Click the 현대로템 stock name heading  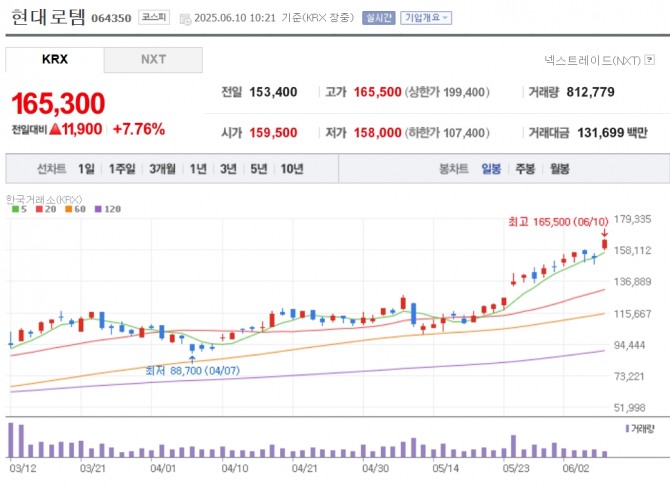click(48, 17)
